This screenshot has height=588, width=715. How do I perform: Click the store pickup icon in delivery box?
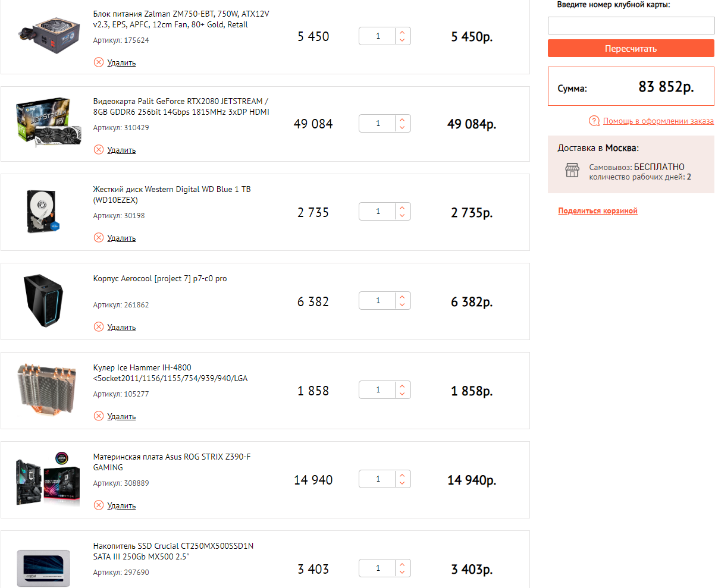click(572, 171)
